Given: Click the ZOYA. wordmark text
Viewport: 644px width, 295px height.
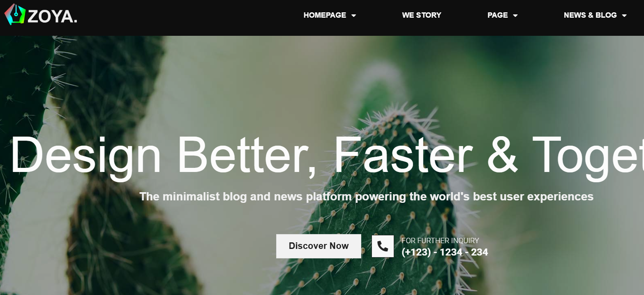Looking at the screenshot, I should coord(52,16).
